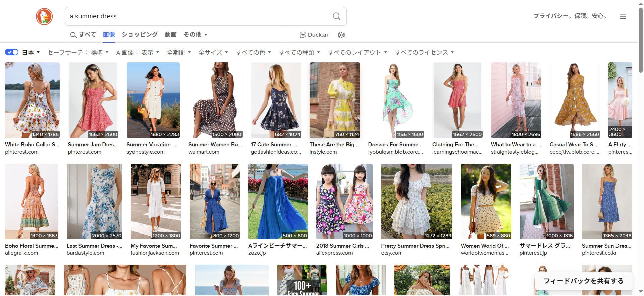
Task: Click the 'A Flirty ...' title link
Action: pyautogui.click(x=620, y=144)
